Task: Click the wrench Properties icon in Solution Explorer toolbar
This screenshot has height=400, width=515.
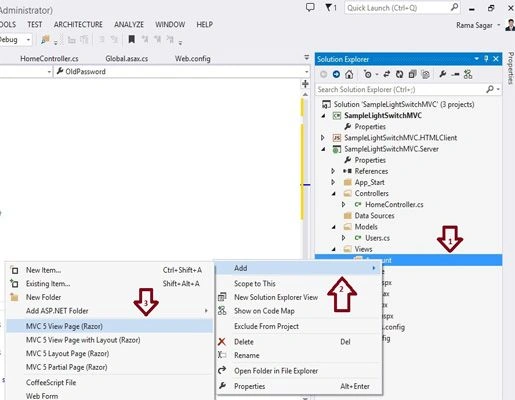Action: point(443,74)
